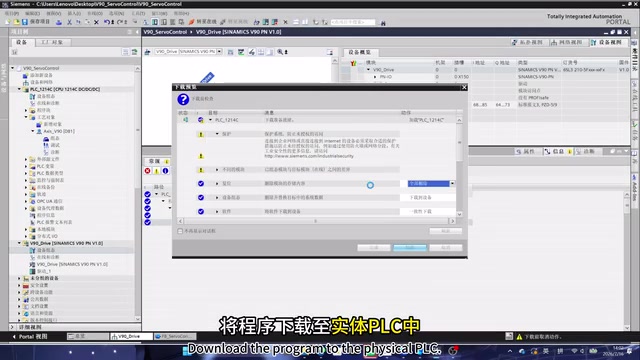The image size is (640, 360).
Task: Click the project tree collapse arrow in header
Action: point(136,32)
